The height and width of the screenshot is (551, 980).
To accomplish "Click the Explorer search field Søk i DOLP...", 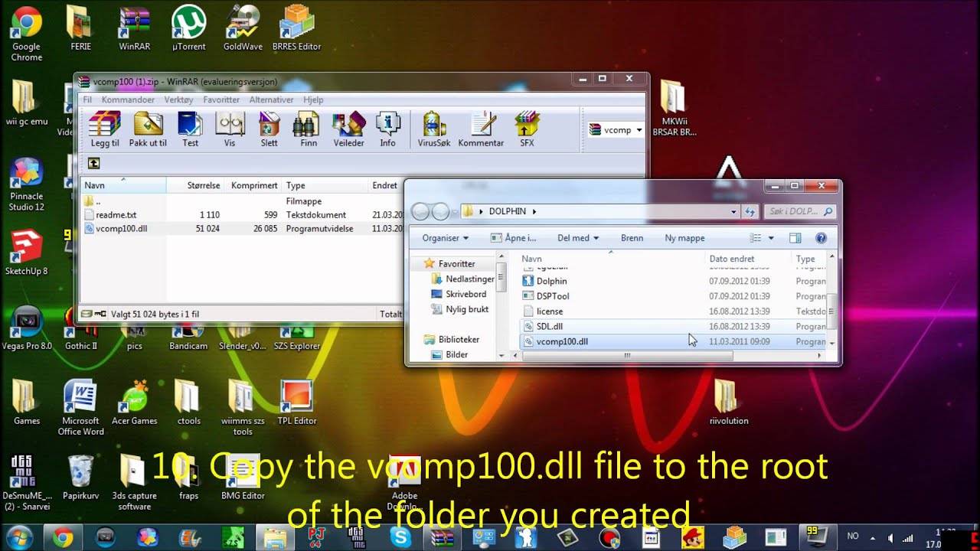I will 801,211.
